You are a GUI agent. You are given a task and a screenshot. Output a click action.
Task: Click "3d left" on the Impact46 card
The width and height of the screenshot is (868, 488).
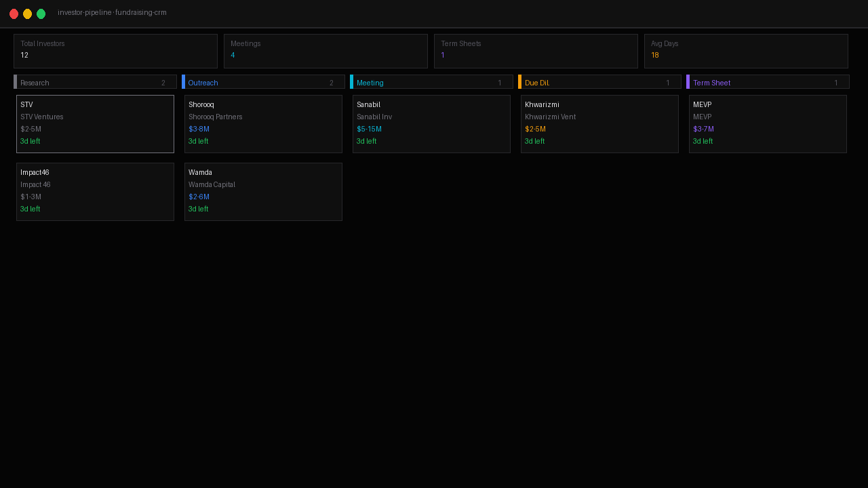tap(30, 209)
